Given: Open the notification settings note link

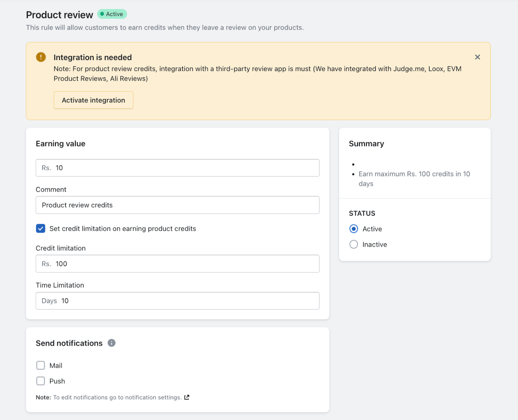Looking at the screenshot, I should tap(117, 397).
